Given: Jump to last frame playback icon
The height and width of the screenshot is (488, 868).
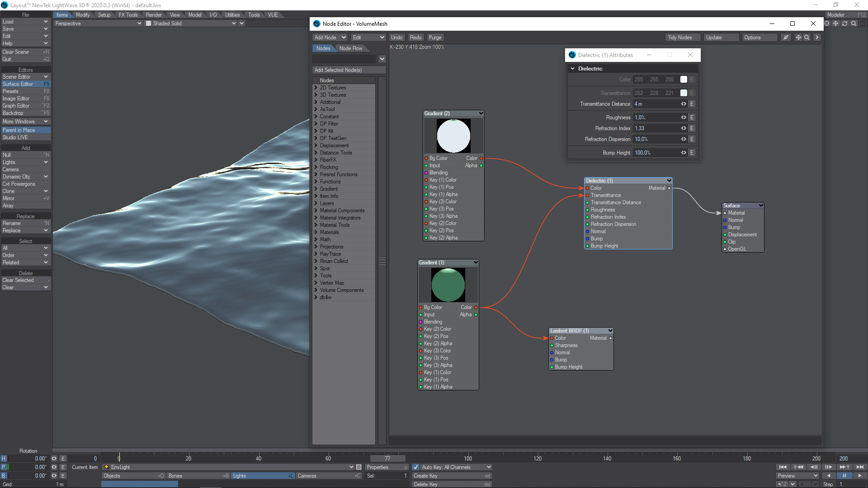Looking at the screenshot, I should (860, 467).
